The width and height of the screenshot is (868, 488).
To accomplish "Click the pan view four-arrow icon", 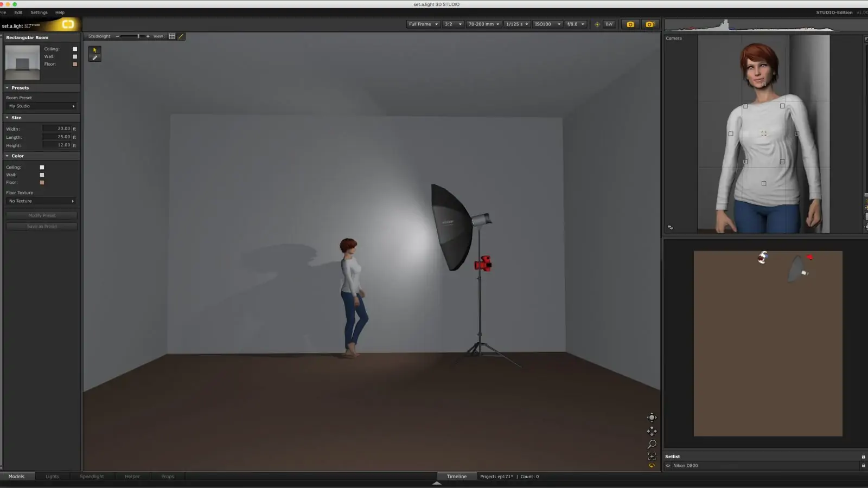I will (x=652, y=431).
